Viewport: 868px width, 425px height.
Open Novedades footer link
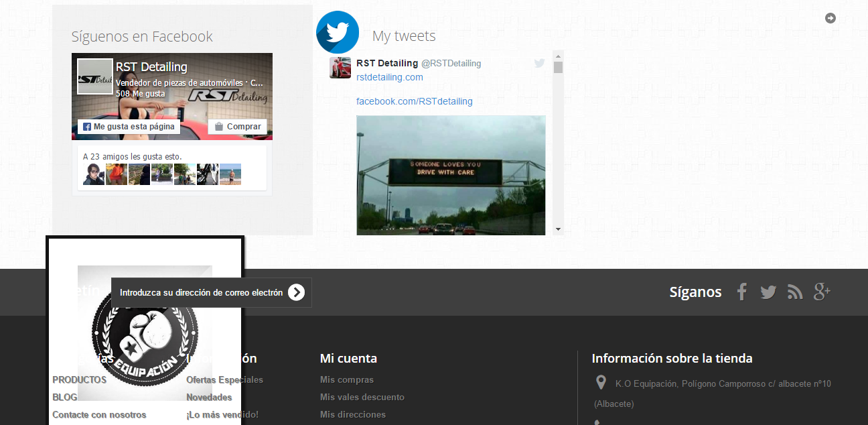tap(209, 397)
